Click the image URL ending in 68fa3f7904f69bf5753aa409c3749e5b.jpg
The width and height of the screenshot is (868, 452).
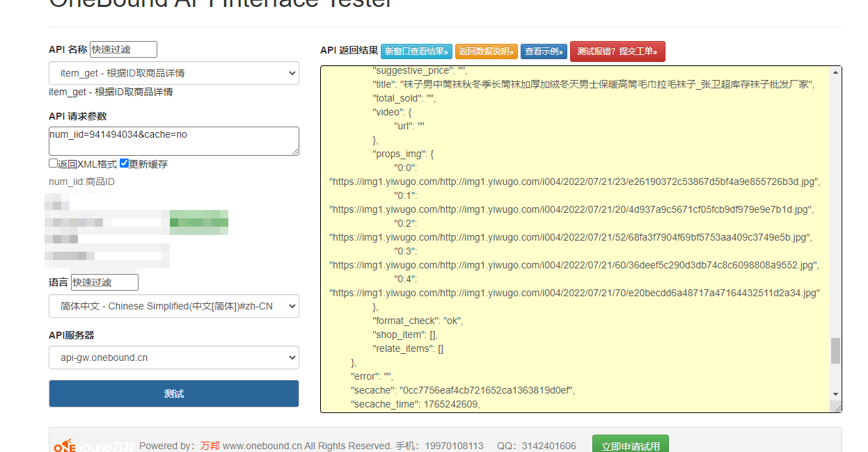click(571, 237)
